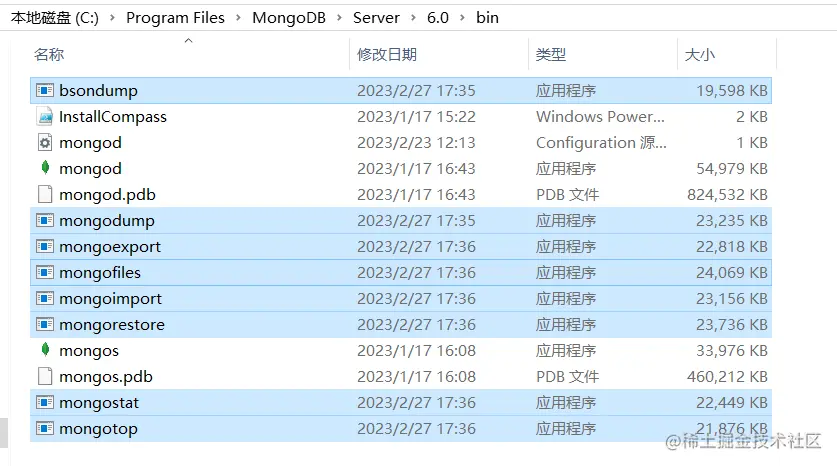Expand breadcrumb chevron after Program Files
Image resolution: width=837 pixels, height=466 pixels.
tap(238, 18)
